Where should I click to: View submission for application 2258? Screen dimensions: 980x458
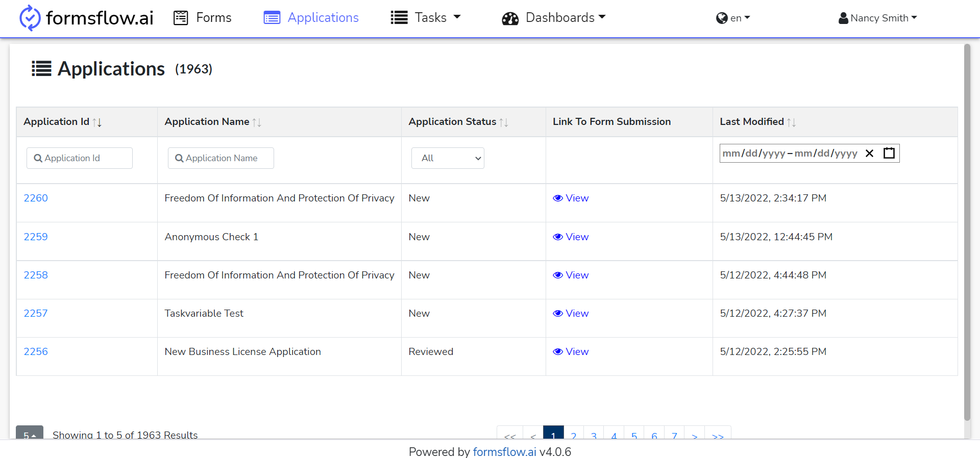coord(571,275)
